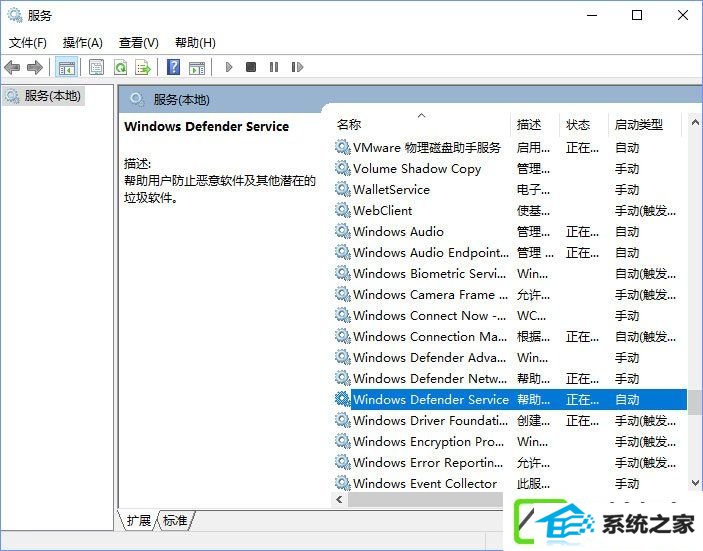Click 正在... status of VMware service
This screenshot has width=703, height=551.
tap(582, 148)
